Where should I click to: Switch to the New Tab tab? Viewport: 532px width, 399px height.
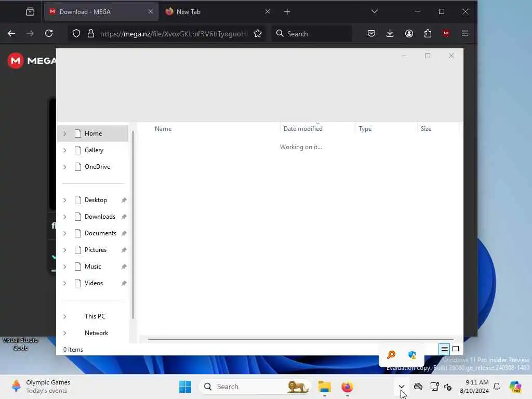point(218,11)
